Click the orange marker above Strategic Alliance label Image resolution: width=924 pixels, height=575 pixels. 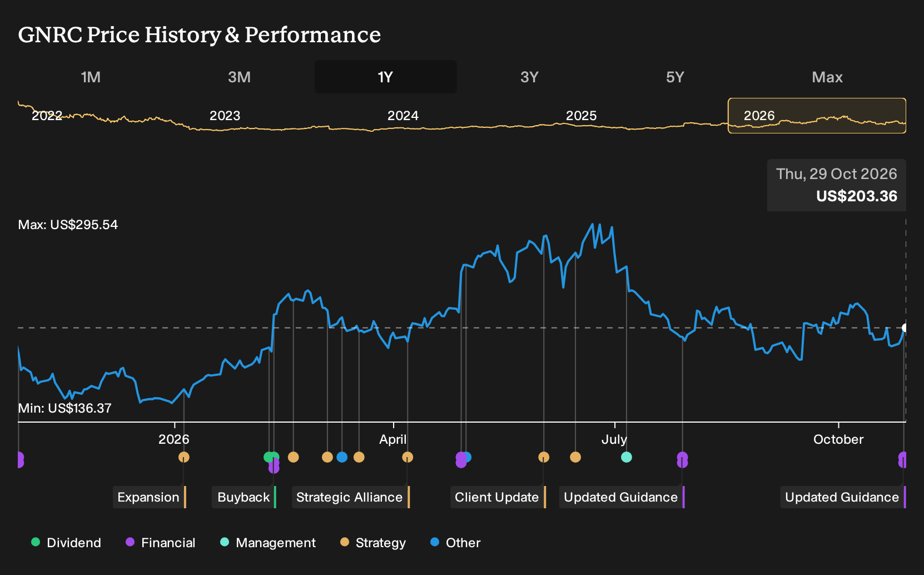[x=408, y=457]
